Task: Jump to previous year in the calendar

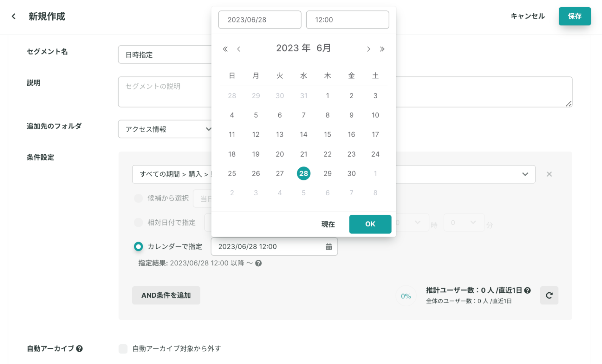Action: pos(225,49)
